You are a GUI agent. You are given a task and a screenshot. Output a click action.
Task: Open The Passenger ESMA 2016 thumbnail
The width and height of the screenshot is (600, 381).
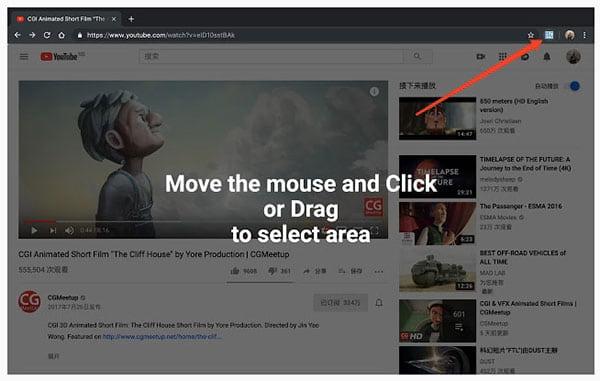click(x=437, y=223)
